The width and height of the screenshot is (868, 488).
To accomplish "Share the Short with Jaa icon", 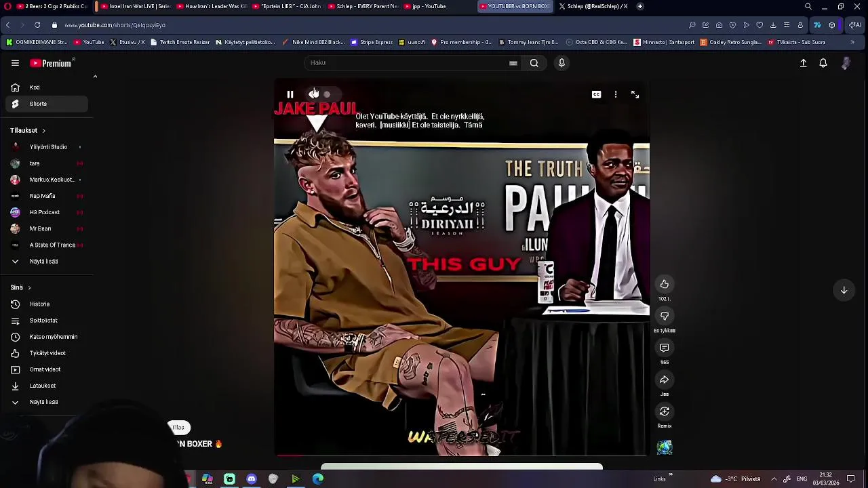I will coord(665,380).
